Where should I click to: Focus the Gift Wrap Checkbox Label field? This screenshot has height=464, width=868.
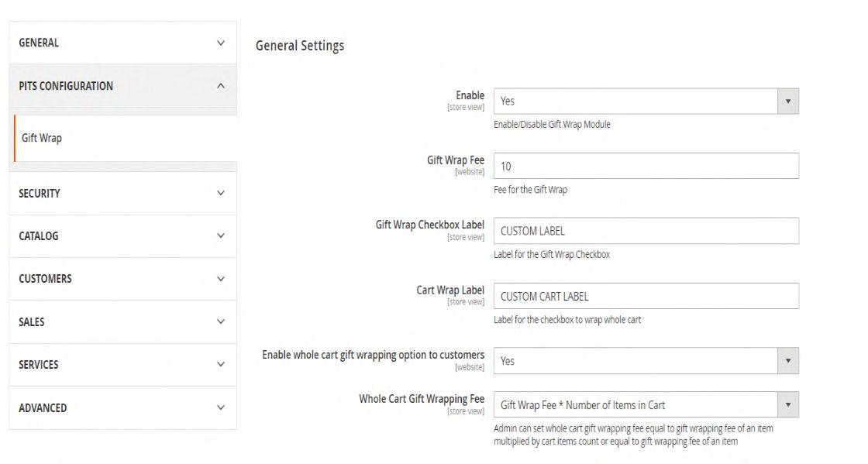646,231
